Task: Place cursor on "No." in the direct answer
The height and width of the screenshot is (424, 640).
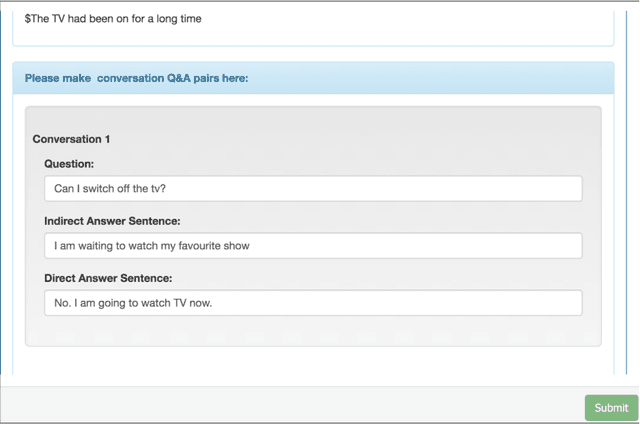Action: (62, 303)
